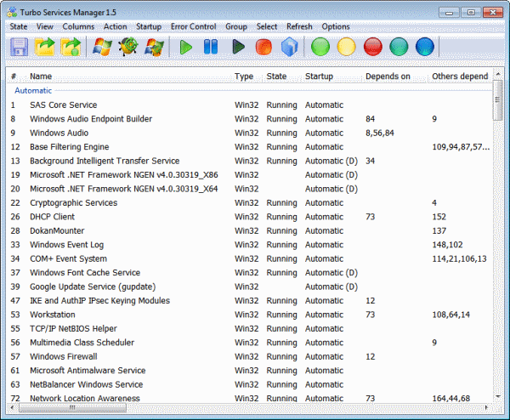Click the bug target icon in toolbar
Image resolution: width=510 pixels, height=420 pixels.
128,47
